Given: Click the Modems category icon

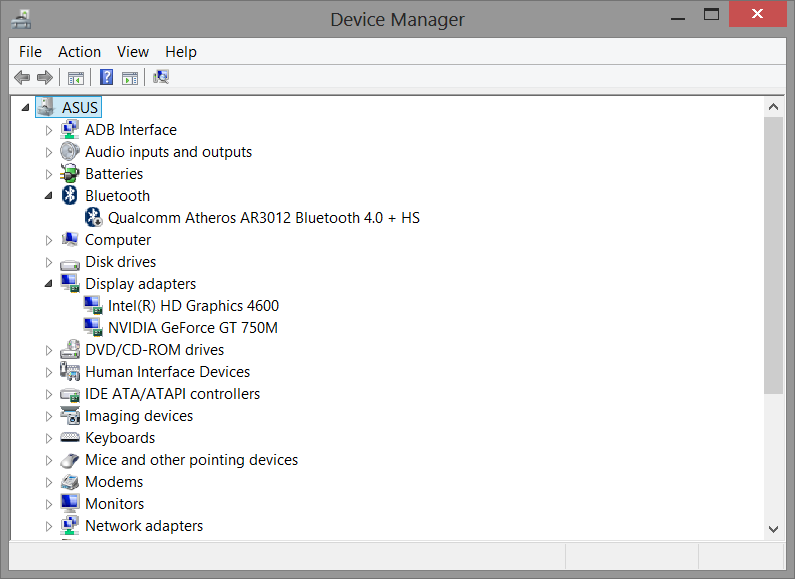Looking at the screenshot, I should click(x=69, y=482).
